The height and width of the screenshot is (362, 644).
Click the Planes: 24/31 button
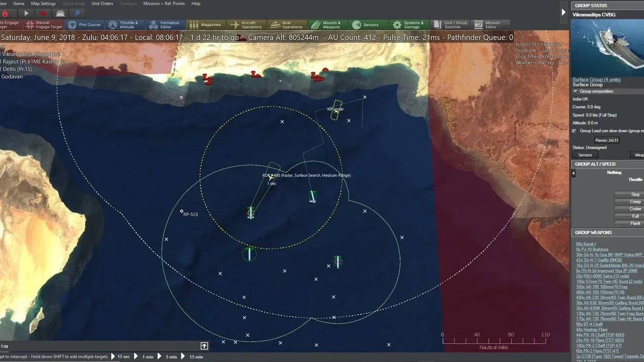point(606,140)
